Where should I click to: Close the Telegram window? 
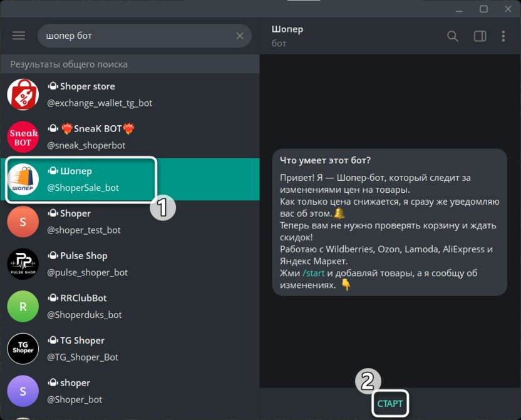pyautogui.click(x=508, y=9)
